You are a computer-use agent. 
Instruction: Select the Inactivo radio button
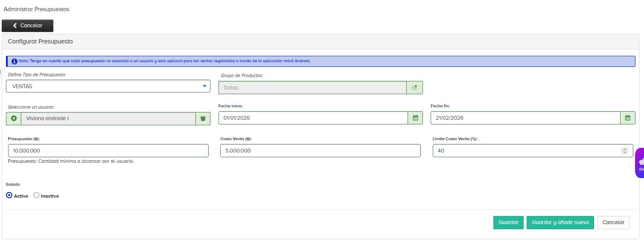[36, 195]
